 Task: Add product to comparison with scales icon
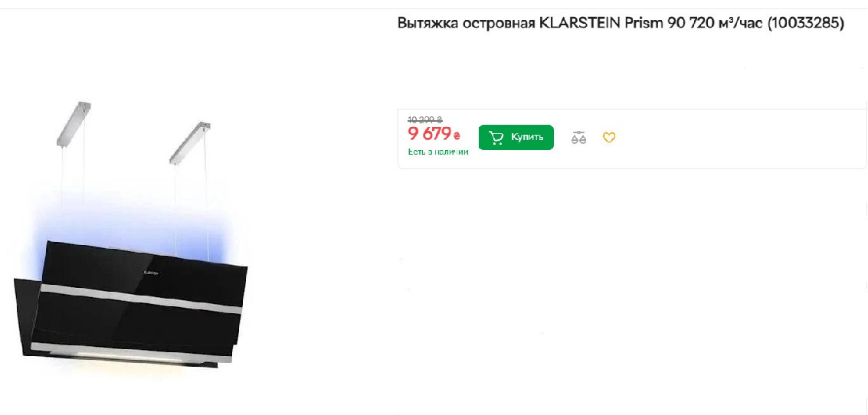pyautogui.click(x=578, y=137)
